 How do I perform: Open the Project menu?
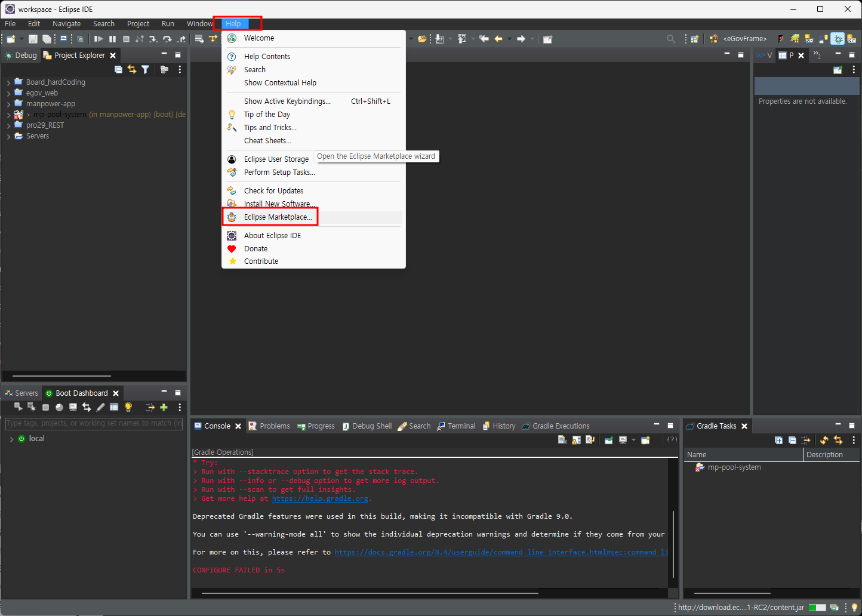[138, 24]
